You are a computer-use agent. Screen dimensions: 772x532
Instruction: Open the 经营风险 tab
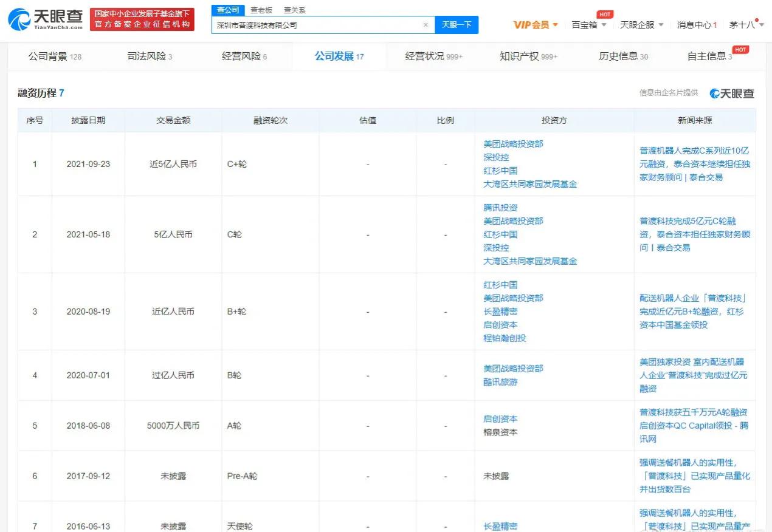click(244, 56)
